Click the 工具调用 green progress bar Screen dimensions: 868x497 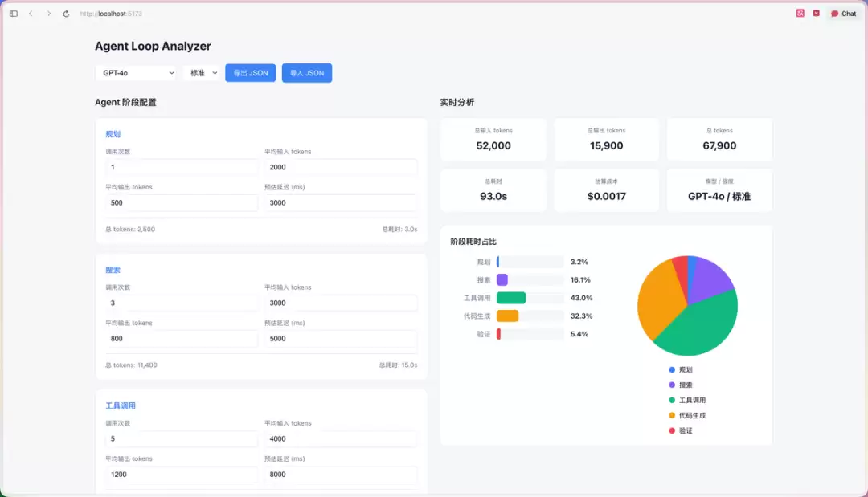(511, 298)
